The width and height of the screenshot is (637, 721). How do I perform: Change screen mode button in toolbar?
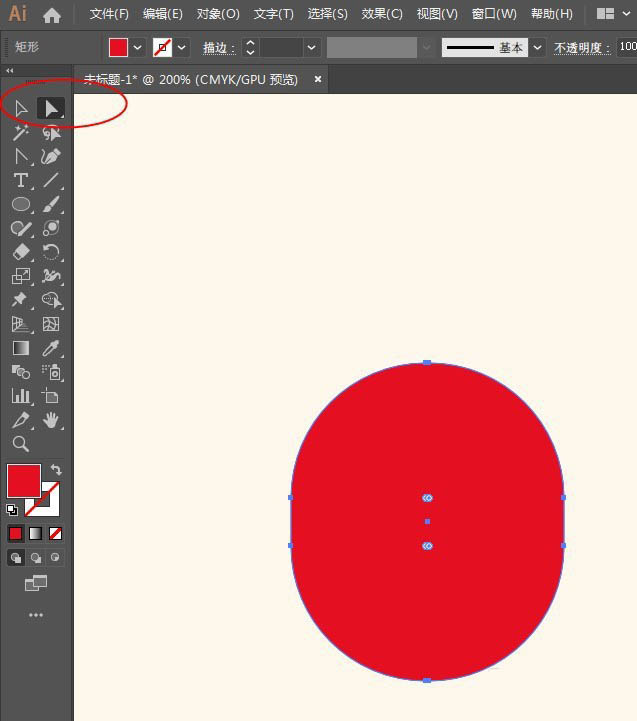pyautogui.click(x=36, y=584)
